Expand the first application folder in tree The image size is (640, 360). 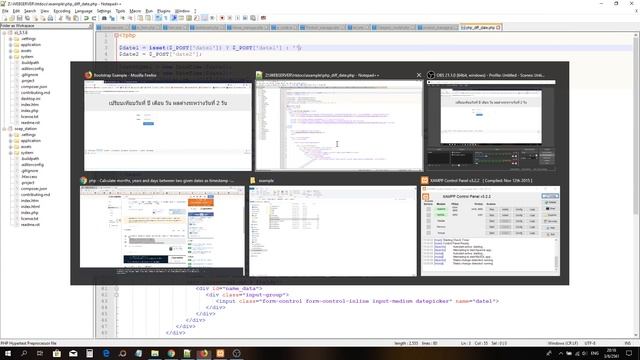click(x=10, y=45)
